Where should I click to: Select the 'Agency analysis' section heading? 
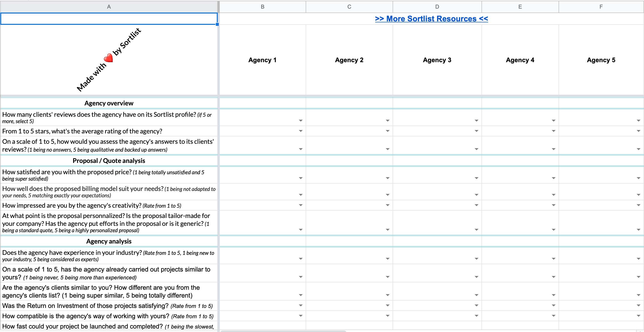point(109,241)
